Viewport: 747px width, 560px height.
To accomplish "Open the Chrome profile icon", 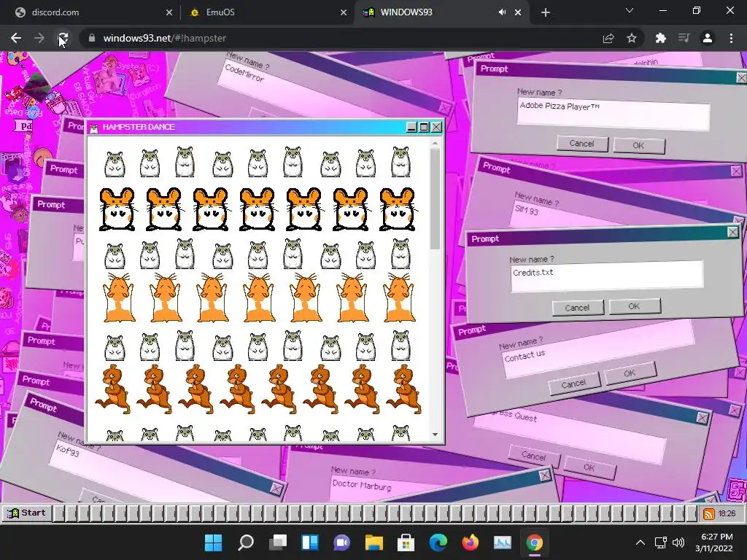I will pos(708,38).
